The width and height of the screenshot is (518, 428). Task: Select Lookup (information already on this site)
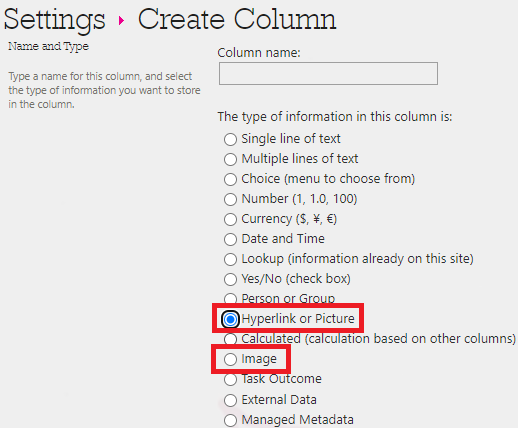coord(230,259)
